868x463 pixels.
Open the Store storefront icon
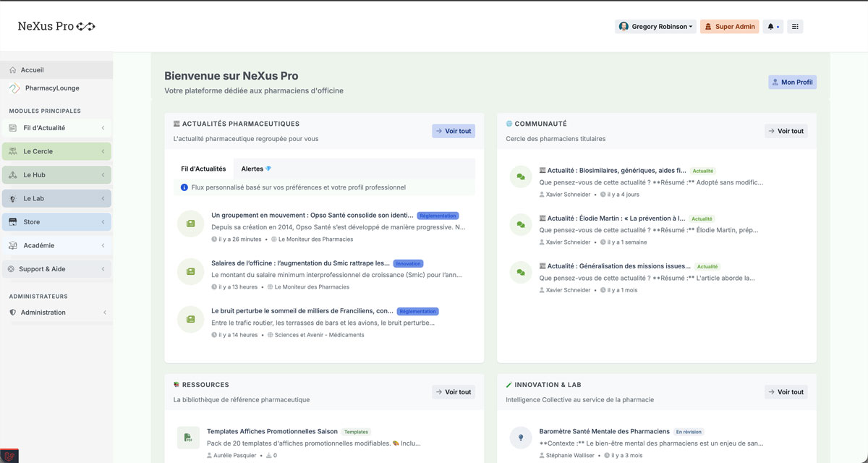(x=14, y=221)
